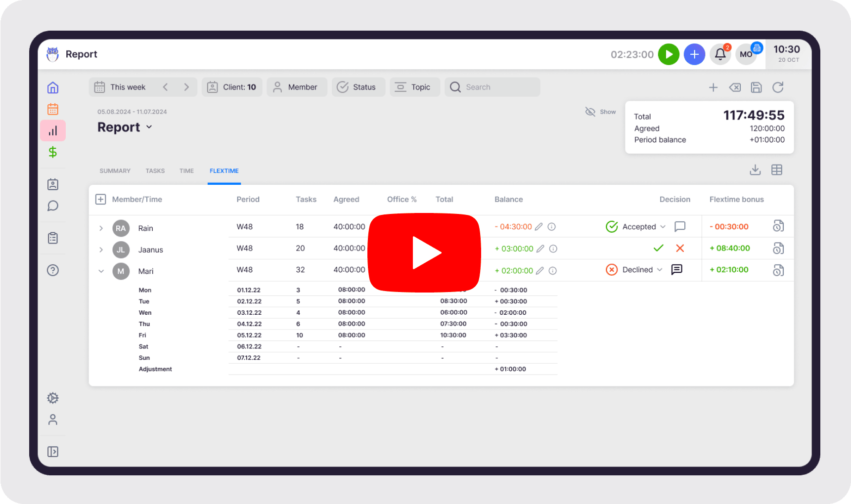Open the Member filter
The height and width of the screenshot is (504, 851).
[x=297, y=87]
